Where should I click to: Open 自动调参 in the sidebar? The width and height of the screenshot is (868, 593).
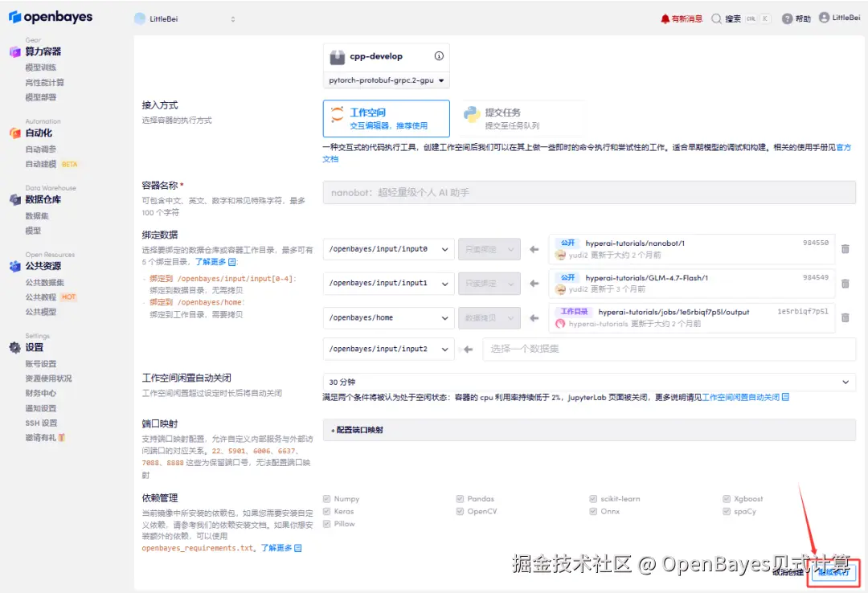pyautogui.click(x=40, y=149)
